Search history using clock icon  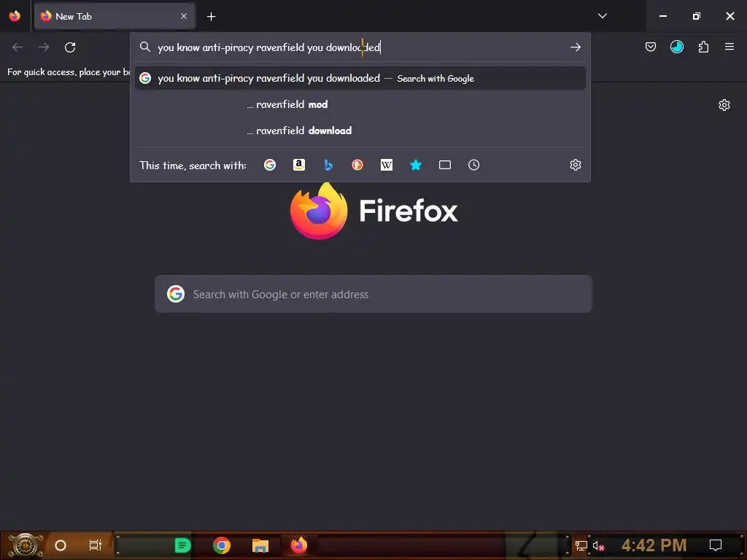pos(474,165)
